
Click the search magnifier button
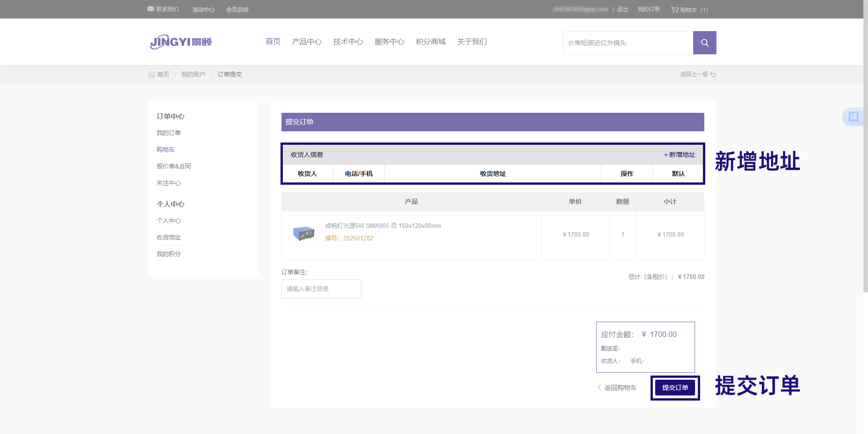704,43
